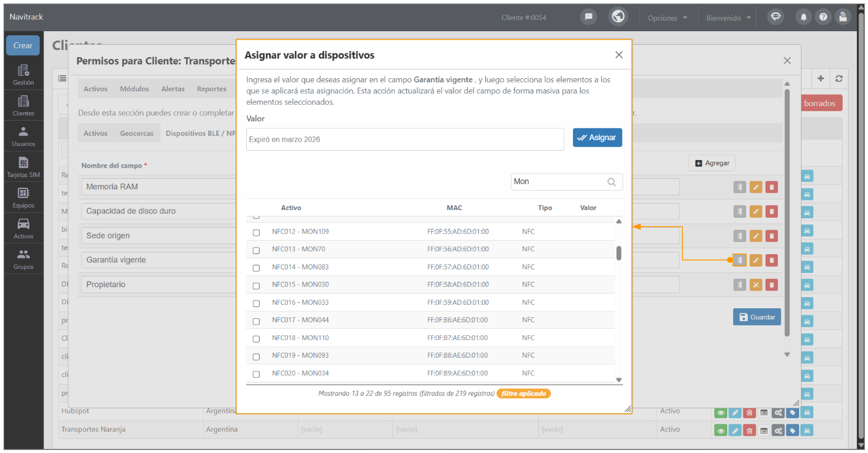Focus the search box containing "Mon"
868x453 pixels.
coord(566,182)
